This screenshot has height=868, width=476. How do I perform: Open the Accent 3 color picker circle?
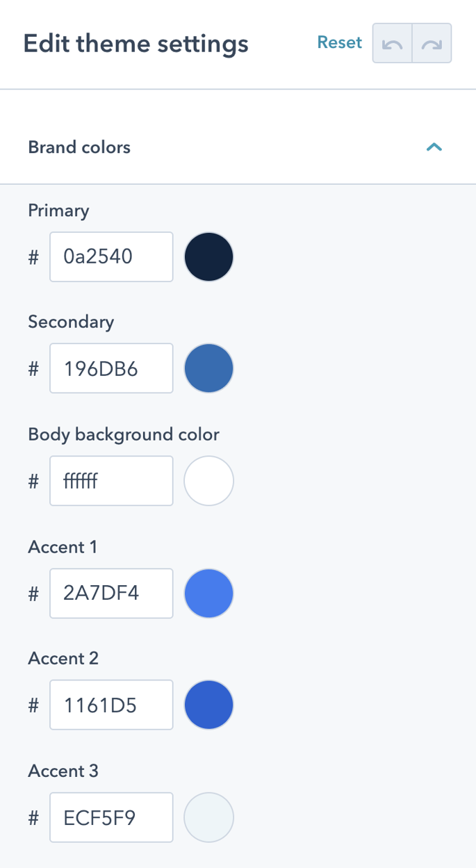click(208, 817)
